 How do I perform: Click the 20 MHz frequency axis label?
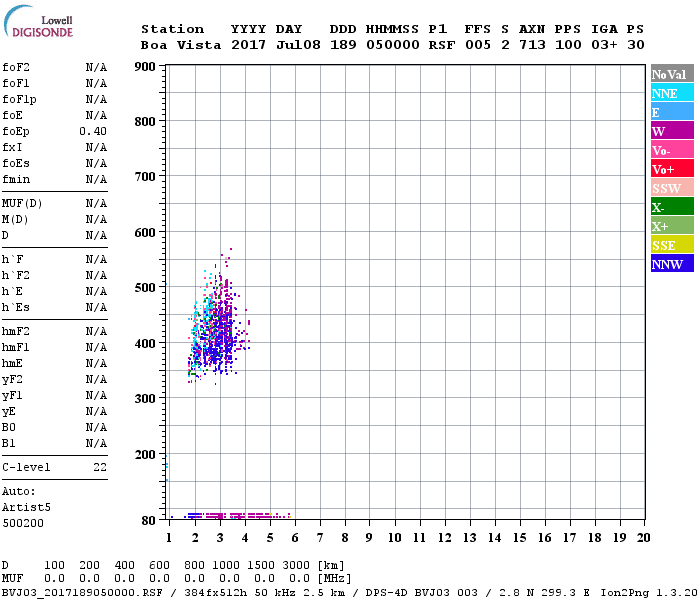point(643,538)
